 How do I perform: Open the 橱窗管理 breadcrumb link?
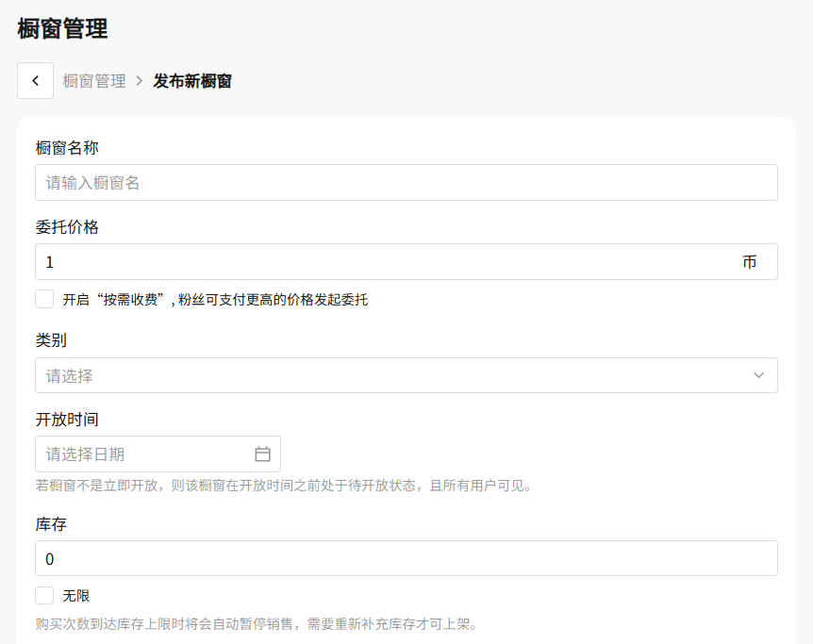pos(94,81)
